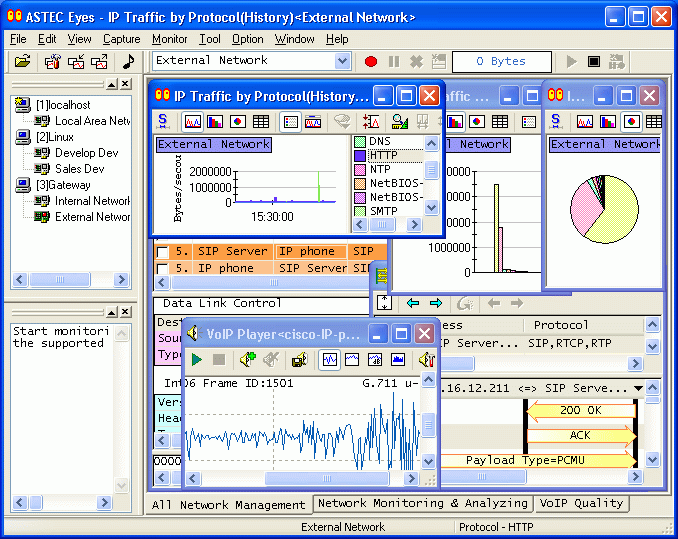
Task: Select Sales Dev in the network tree
Action: pos(81,169)
